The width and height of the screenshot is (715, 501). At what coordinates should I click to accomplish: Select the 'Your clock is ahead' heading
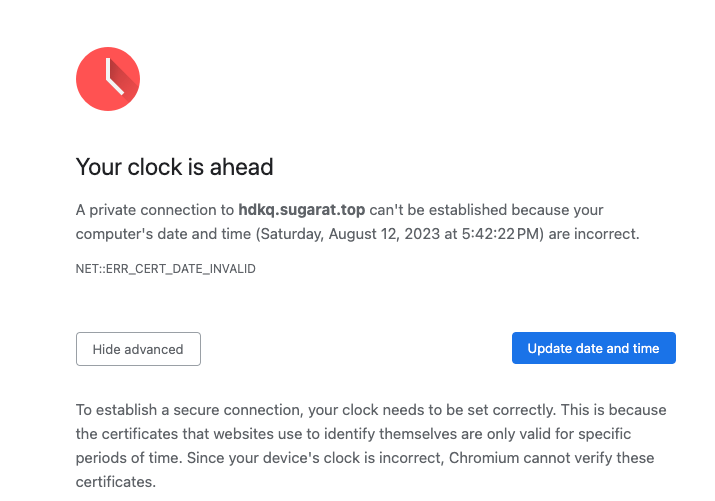coord(174,167)
